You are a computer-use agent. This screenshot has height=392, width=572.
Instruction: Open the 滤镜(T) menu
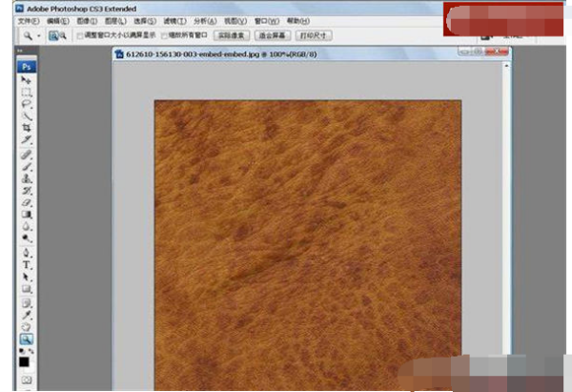point(174,21)
